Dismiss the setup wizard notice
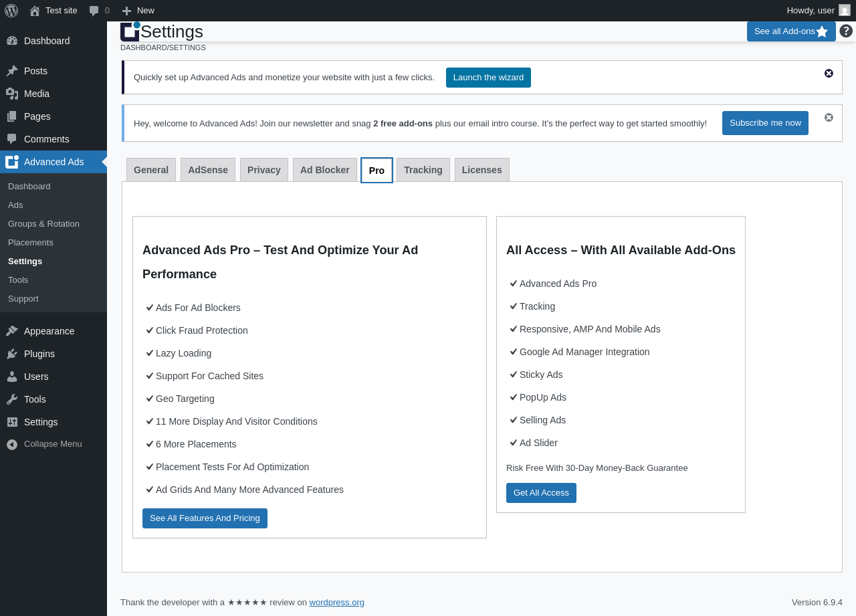 (829, 74)
